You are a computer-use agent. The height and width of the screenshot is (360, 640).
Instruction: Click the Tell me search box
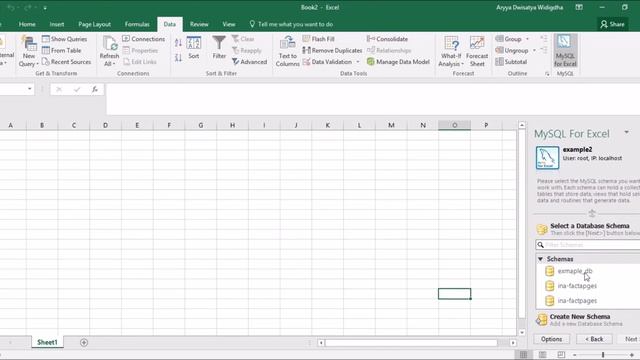pos(291,24)
